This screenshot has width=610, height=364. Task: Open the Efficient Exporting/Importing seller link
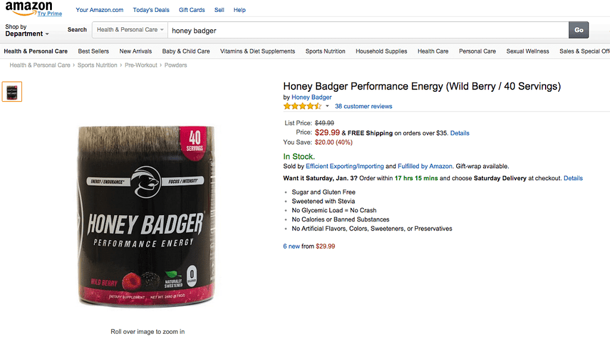click(345, 166)
